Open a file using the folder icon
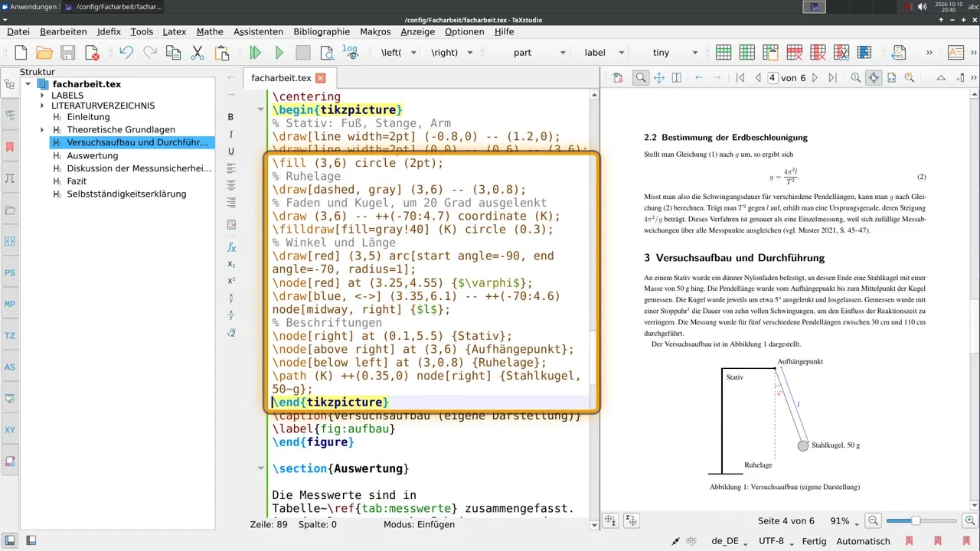Screen dimensions: 980x551 (44, 53)
